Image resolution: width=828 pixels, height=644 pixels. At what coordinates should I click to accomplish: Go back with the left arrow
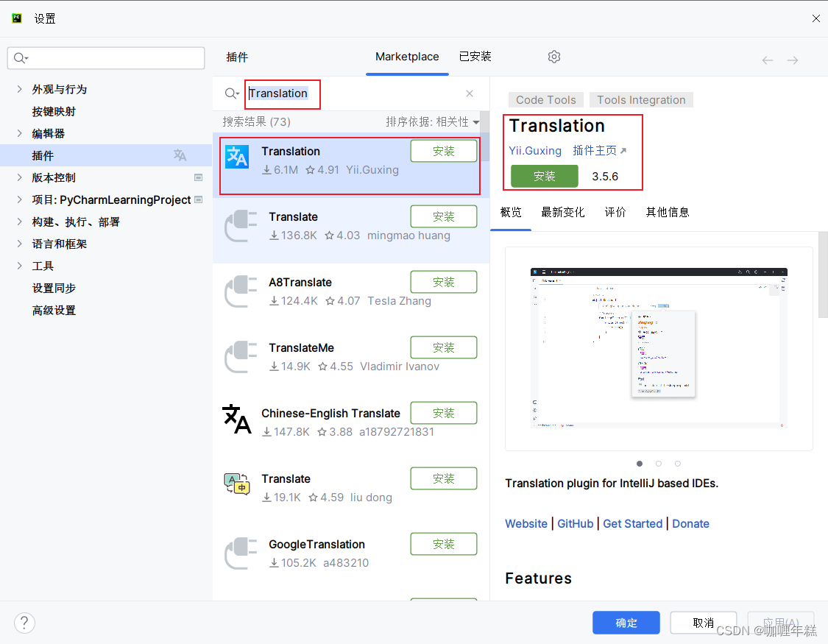click(x=767, y=60)
